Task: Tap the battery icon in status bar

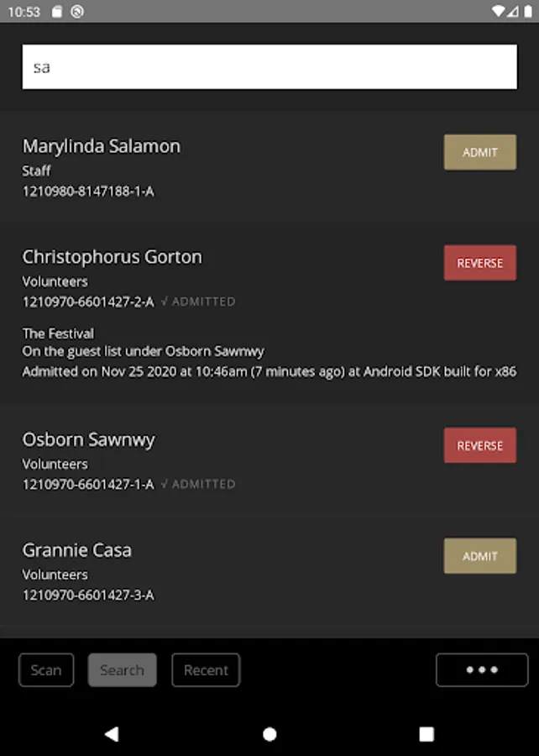Action: click(528, 11)
